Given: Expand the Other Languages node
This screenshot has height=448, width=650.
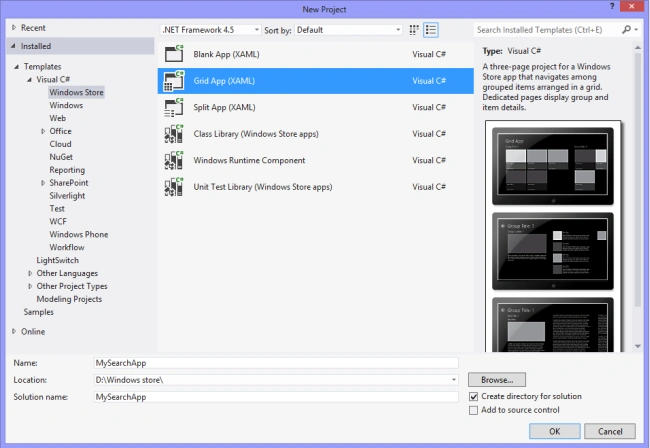Looking at the screenshot, I should 30,273.
